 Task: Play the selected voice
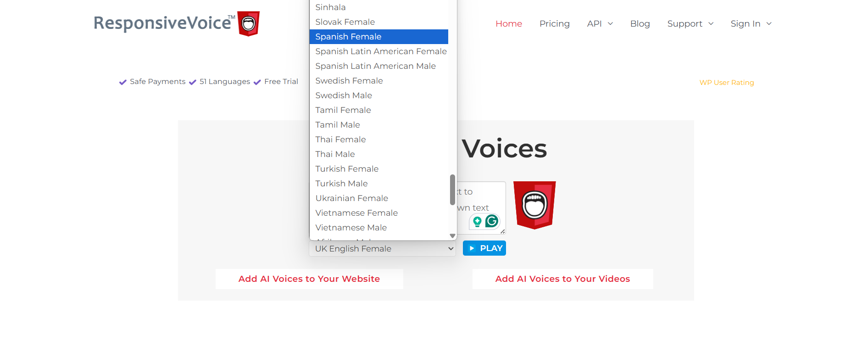[x=484, y=248]
